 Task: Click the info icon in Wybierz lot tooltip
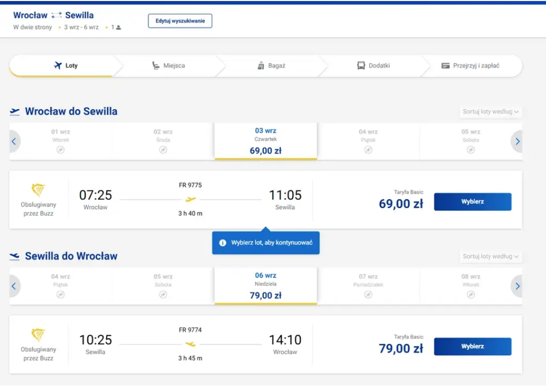[x=223, y=243]
